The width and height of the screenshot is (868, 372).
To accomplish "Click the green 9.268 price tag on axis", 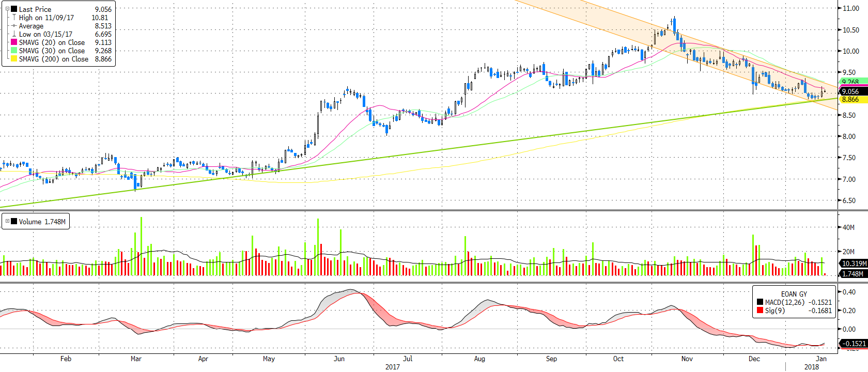I will click(x=853, y=82).
